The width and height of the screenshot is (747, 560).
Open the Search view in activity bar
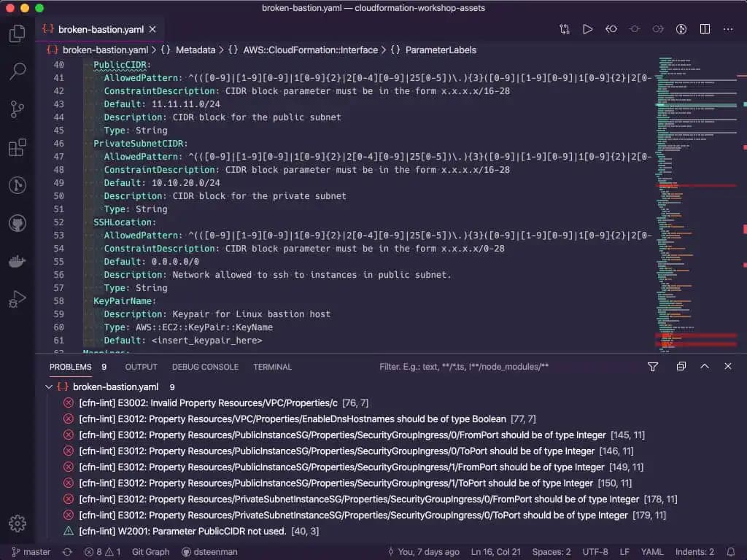(x=17, y=71)
